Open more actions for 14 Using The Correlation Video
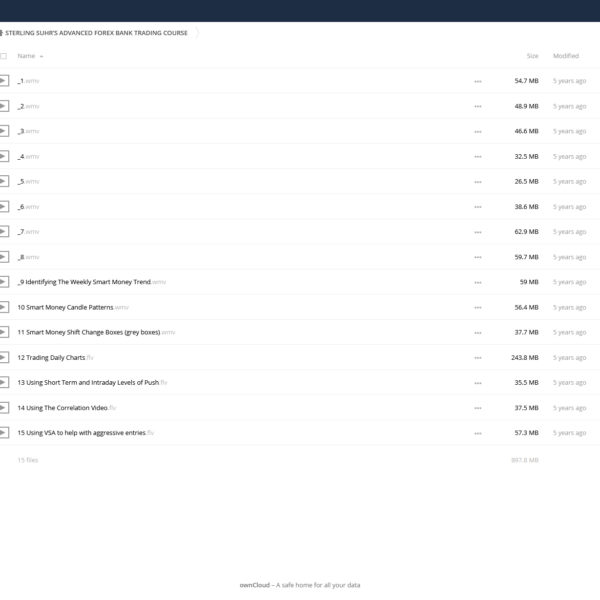 click(x=478, y=408)
